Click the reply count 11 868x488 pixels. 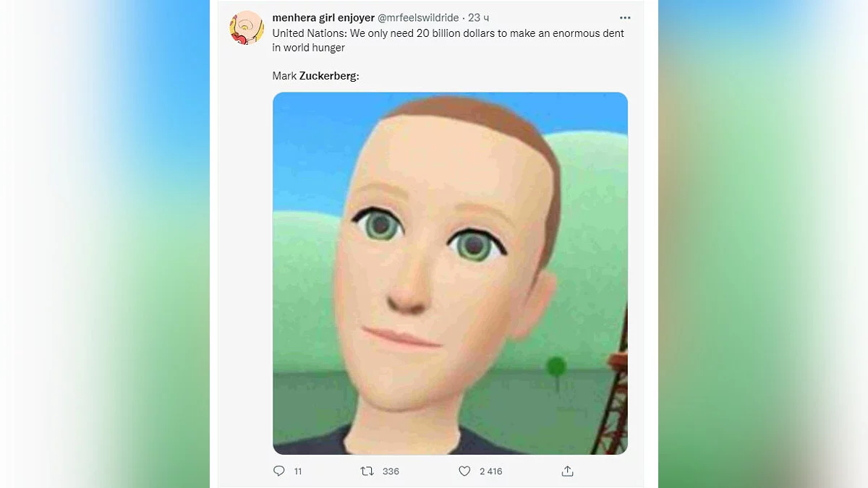298,471
